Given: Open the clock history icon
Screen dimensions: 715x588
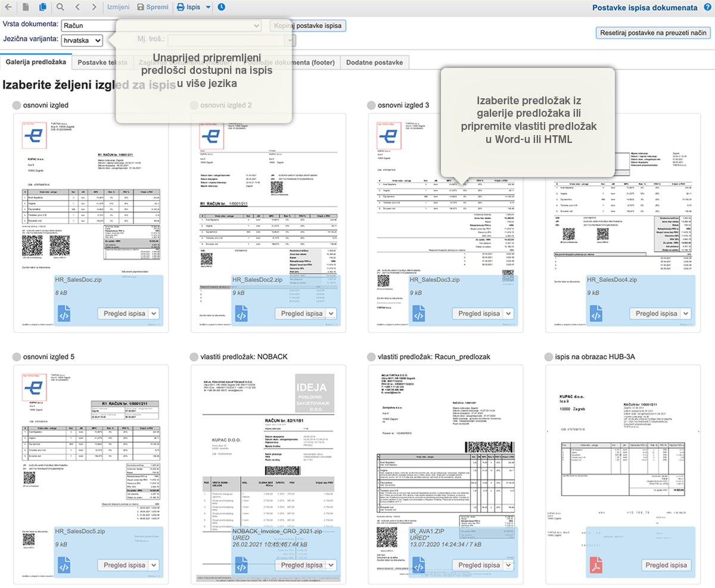Looking at the screenshot, I should click(222, 8).
